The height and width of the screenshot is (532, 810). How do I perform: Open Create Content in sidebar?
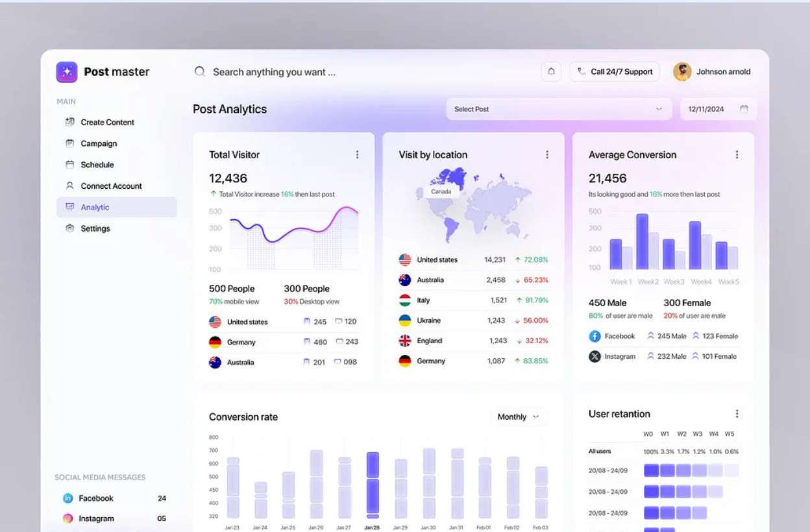[107, 122]
